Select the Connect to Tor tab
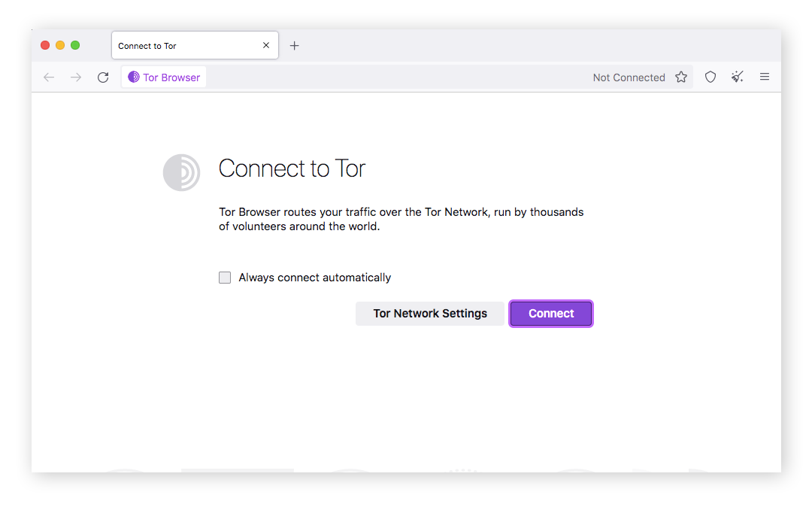 (x=180, y=46)
